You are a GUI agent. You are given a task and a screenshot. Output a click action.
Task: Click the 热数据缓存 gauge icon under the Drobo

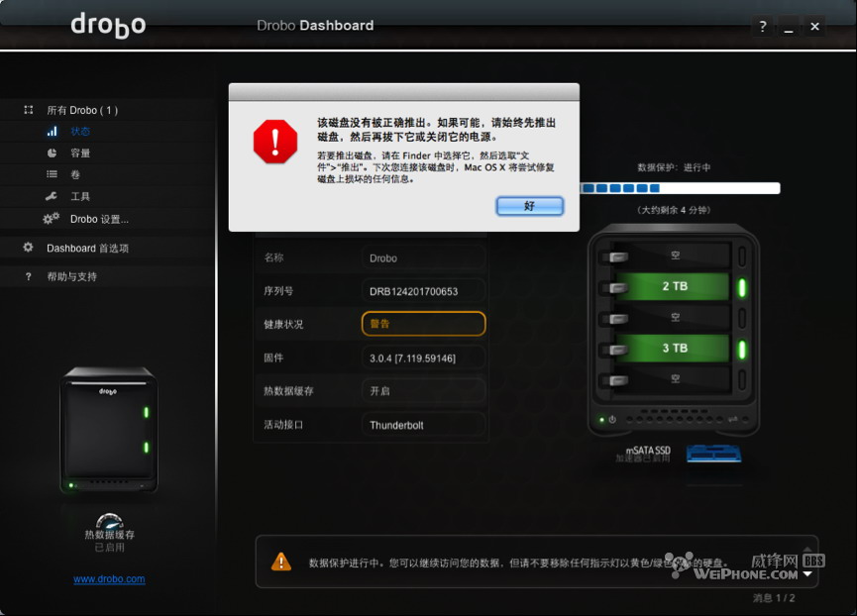coord(109,521)
